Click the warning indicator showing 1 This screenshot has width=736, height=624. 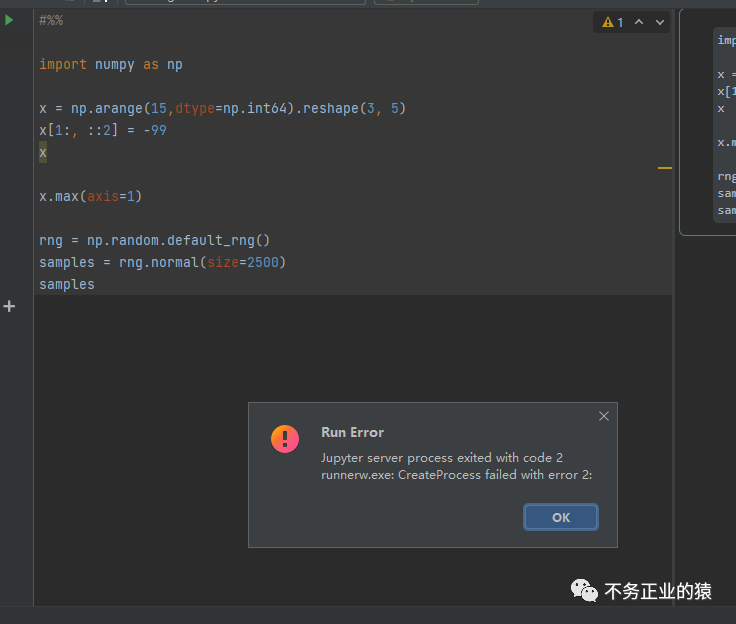coord(612,22)
